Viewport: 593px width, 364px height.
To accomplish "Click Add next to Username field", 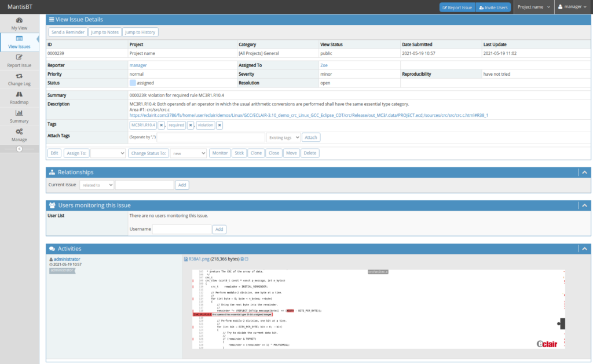I will click(x=219, y=229).
